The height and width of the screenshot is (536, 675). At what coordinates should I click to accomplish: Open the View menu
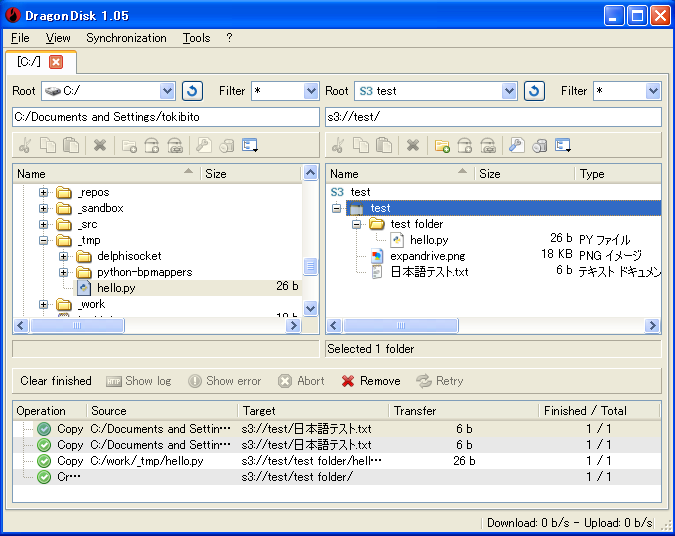[x=58, y=38]
